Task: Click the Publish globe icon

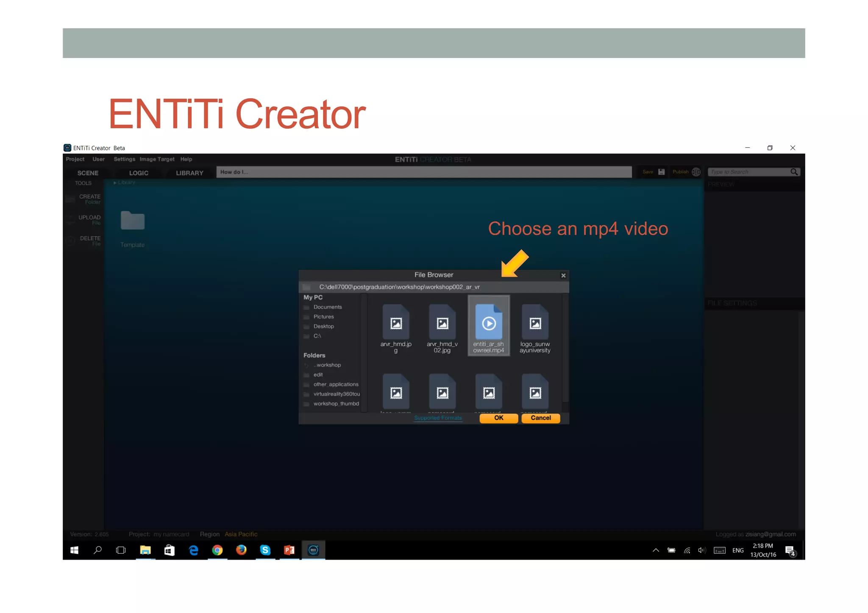Action: [x=696, y=172]
